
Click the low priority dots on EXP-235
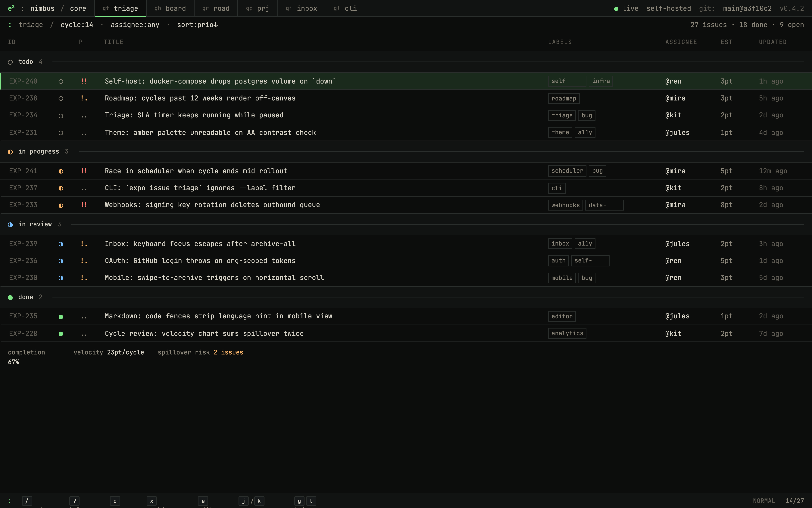[84, 318]
